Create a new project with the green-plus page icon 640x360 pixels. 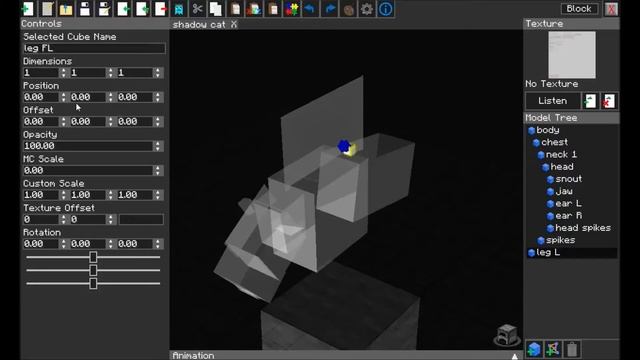28,9
